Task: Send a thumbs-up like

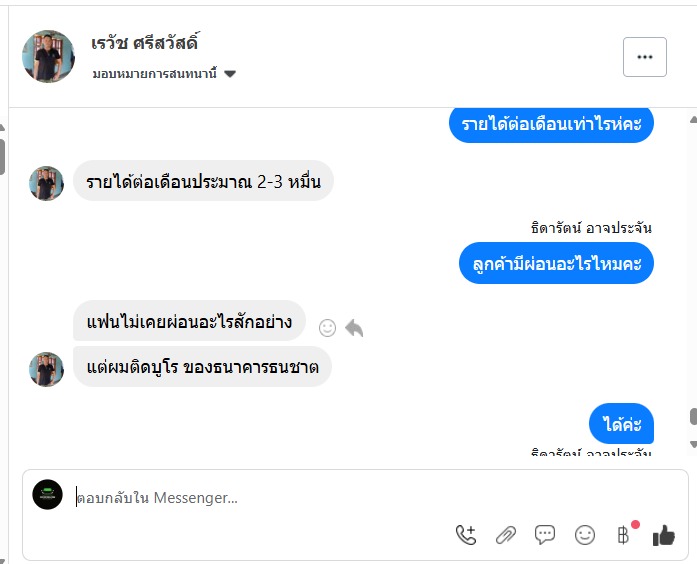Action: [x=664, y=535]
